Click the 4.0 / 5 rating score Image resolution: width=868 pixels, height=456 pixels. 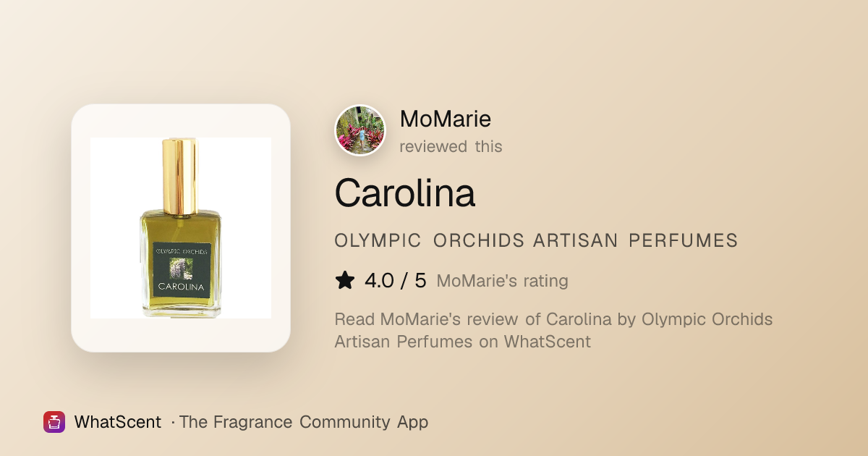click(396, 281)
